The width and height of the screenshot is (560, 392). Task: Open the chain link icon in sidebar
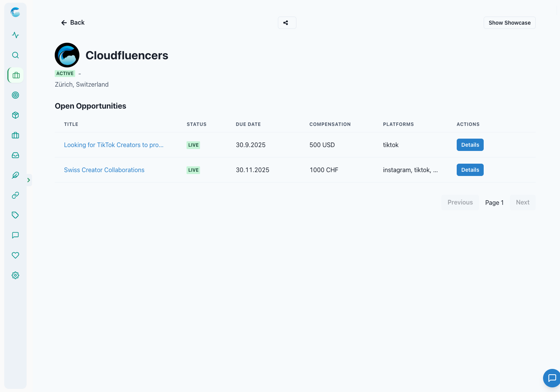[15, 195]
